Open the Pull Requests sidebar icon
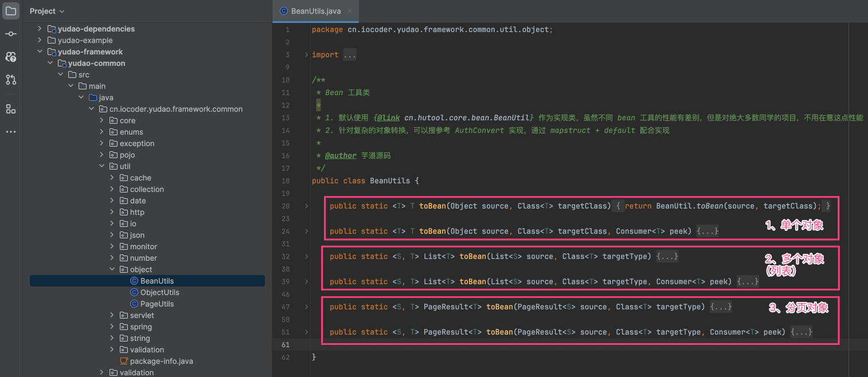 (x=11, y=80)
